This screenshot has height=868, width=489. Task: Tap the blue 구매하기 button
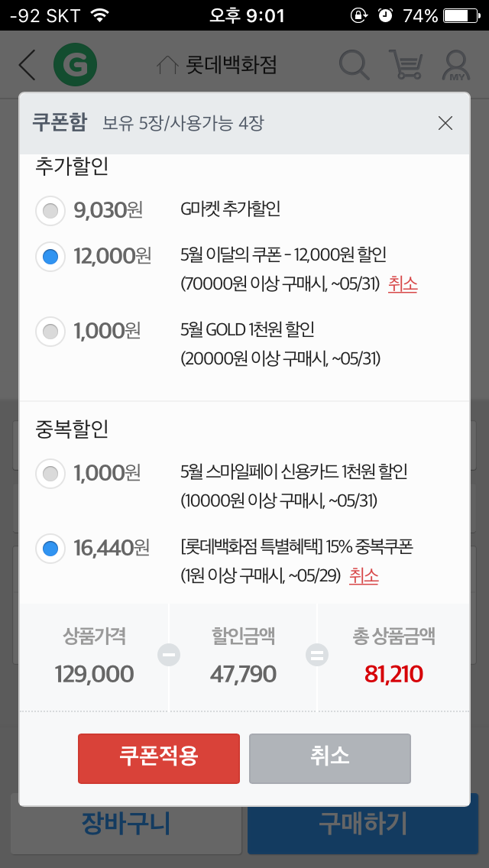(363, 824)
